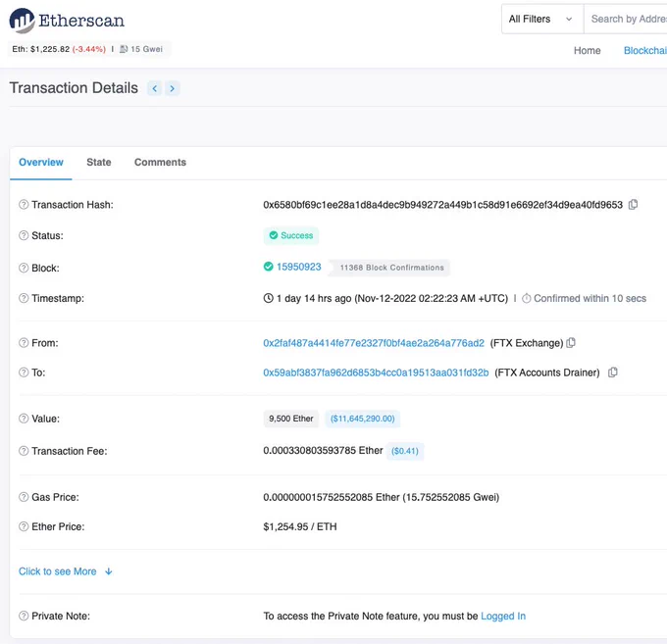
Task: Click the Etherscan logo
Action: tap(67, 21)
